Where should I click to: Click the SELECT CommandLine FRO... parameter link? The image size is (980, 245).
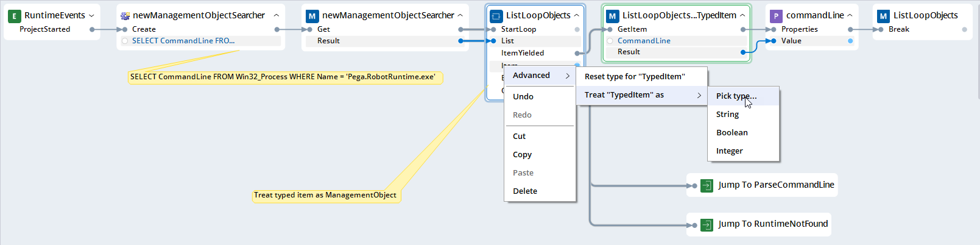coord(183,41)
